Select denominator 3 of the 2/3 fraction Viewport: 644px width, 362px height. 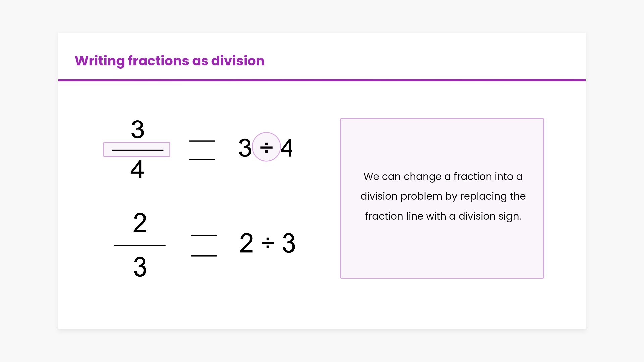[x=140, y=267]
